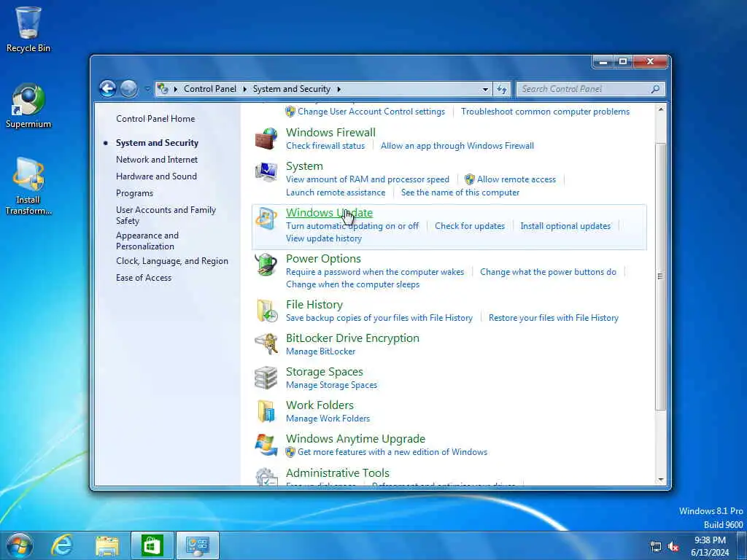Go back with the blue arrow button
The image size is (747, 560).
pos(108,88)
